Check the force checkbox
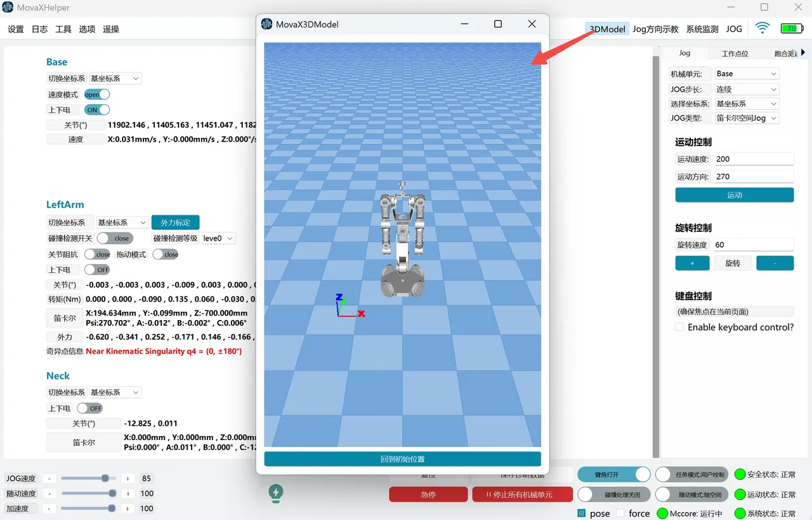Screen dimensions: 812x520 620,513
